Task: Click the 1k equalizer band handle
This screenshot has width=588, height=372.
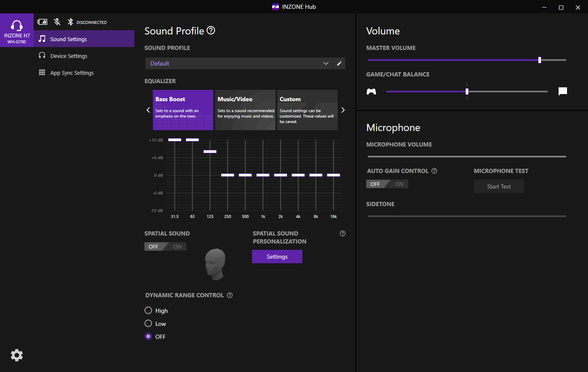Action: pos(263,175)
